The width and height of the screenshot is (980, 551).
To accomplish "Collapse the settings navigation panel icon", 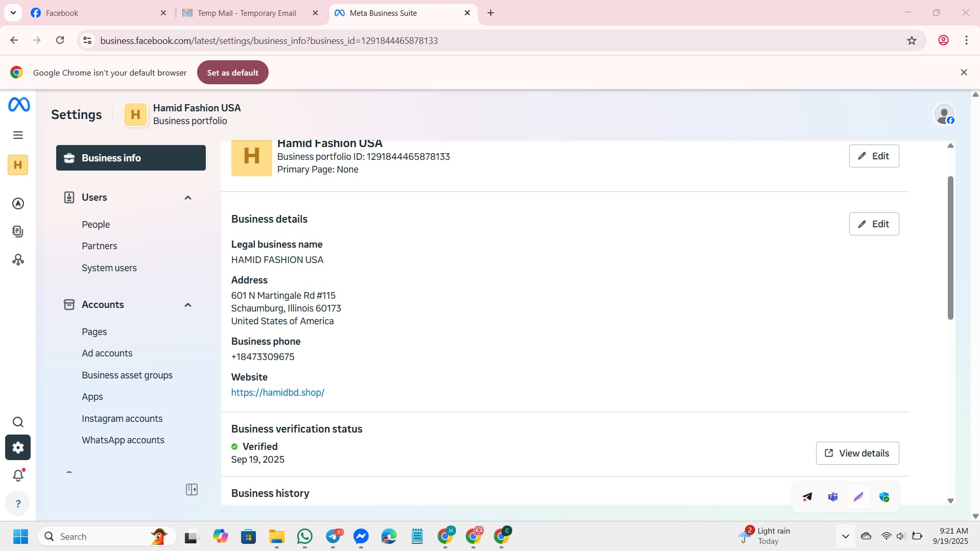I will 192,490.
